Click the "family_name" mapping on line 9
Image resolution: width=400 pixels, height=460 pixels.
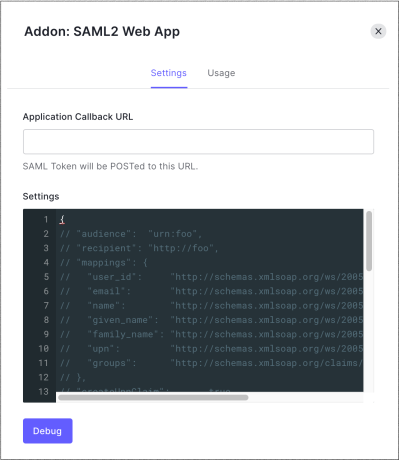tap(212, 334)
